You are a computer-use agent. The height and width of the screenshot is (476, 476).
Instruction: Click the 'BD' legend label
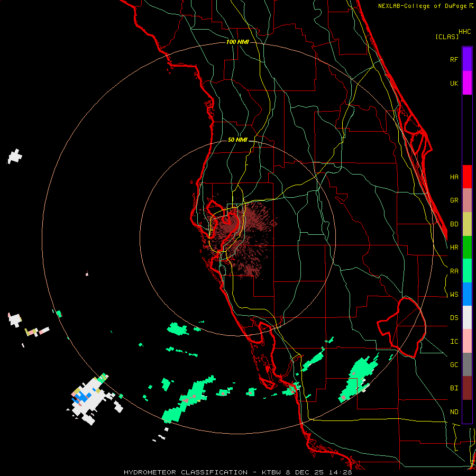(454, 224)
